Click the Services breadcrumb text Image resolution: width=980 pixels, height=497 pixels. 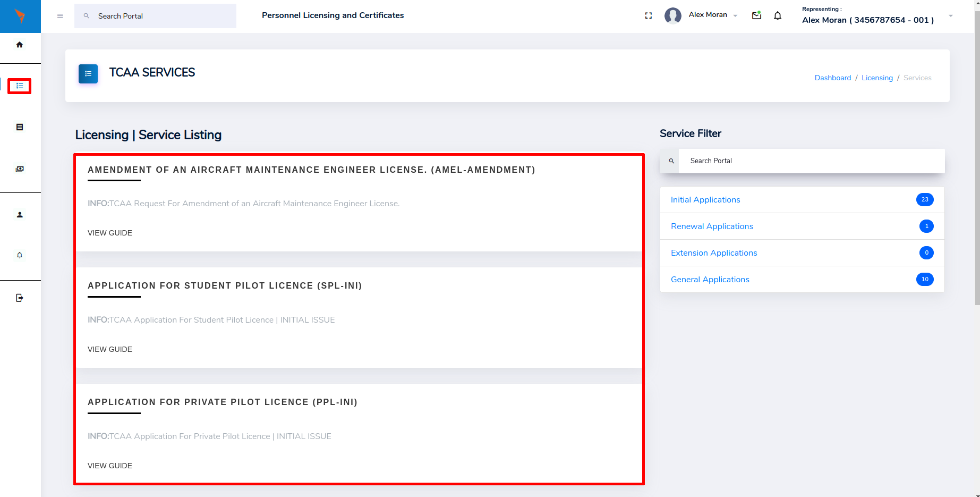pyautogui.click(x=917, y=78)
